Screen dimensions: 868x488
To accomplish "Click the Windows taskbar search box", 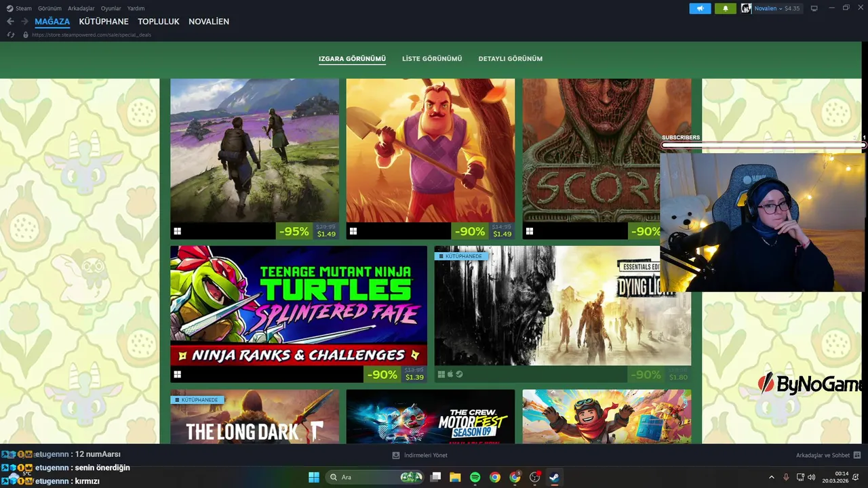I will tap(376, 477).
